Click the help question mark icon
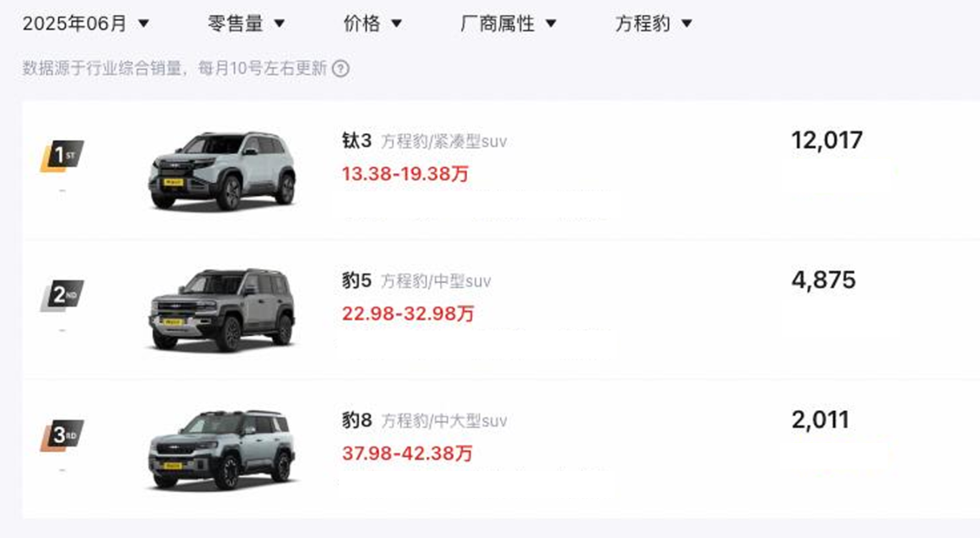Viewport: 980px width, 538px height. coord(341,68)
